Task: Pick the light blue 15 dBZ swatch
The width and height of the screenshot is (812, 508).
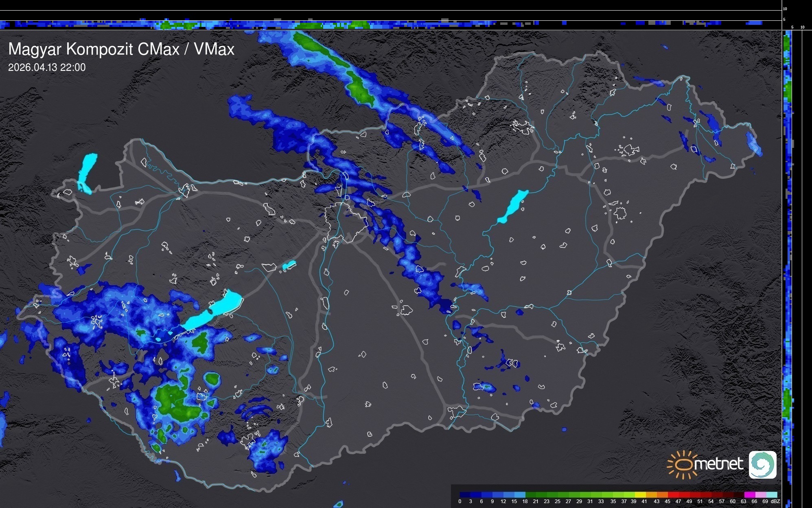Action: [x=520, y=495]
